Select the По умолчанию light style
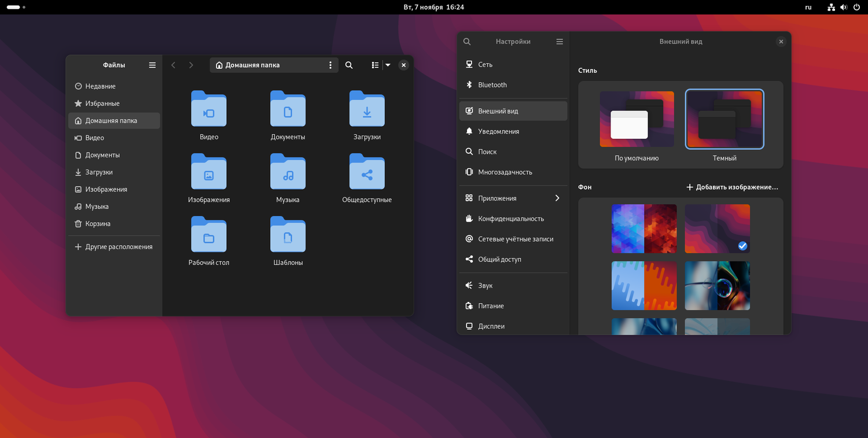The image size is (868, 438). 637,119
